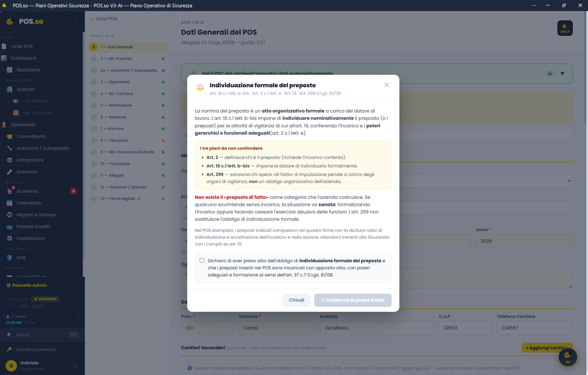Viewport: 588px width, 375px height.
Task: Go to step 7 — Rumore
Action: (x=127, y=129)
